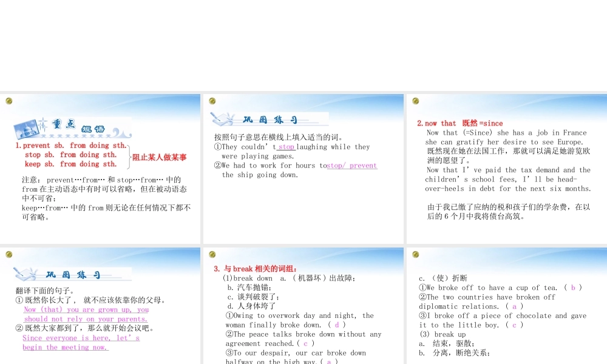The image size is (607, 364).
Task: Select the '3. 与break相关的词组' slide thumbnail
Action: click(303, 306)
